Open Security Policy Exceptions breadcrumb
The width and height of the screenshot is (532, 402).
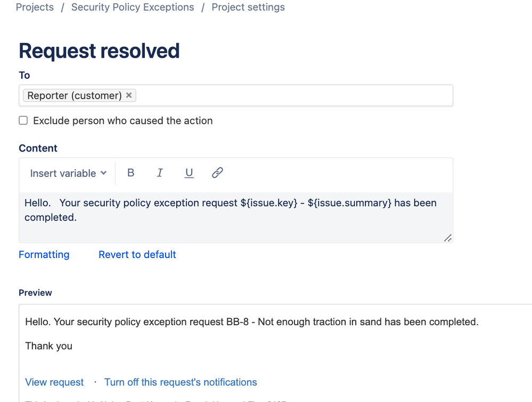(133, 7)
